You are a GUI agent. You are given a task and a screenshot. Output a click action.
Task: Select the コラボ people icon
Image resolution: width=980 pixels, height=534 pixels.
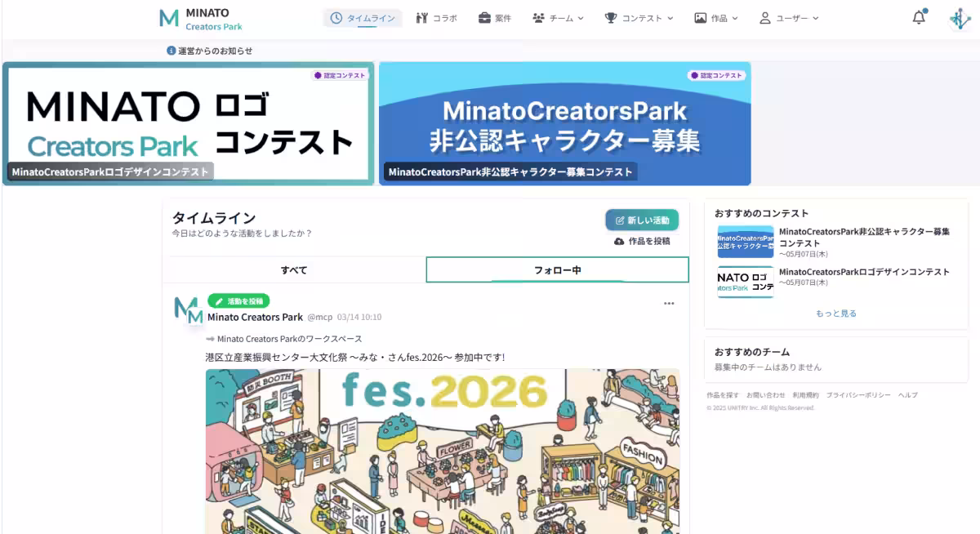coord(421,16)
